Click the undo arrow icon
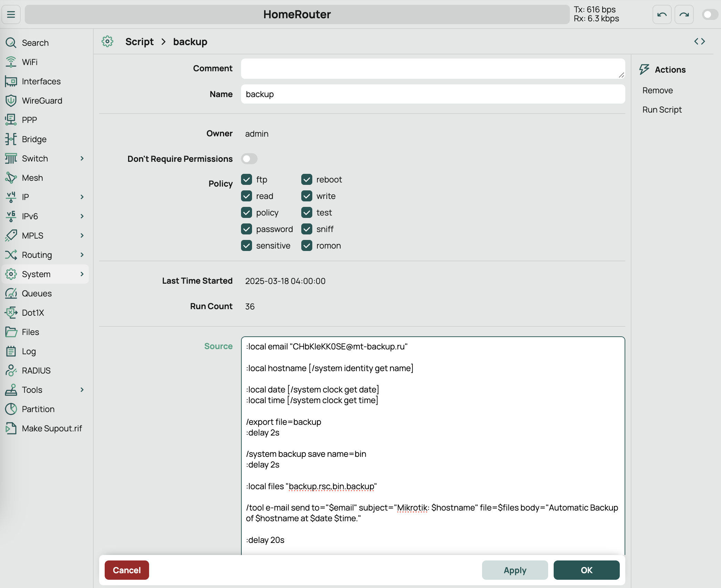This screenshot has width=721, height=588. click(x=662, y=14)
